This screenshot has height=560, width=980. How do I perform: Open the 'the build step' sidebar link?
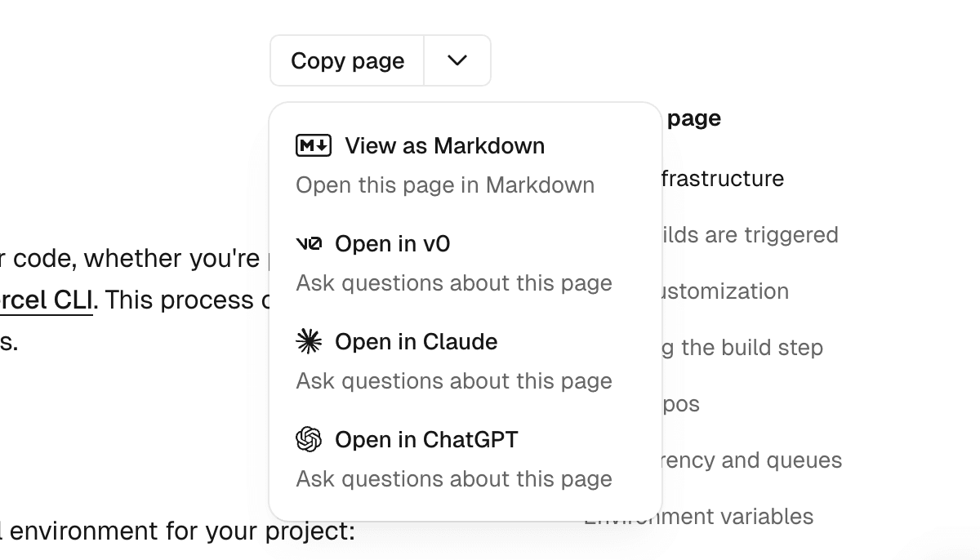[742, 348]
